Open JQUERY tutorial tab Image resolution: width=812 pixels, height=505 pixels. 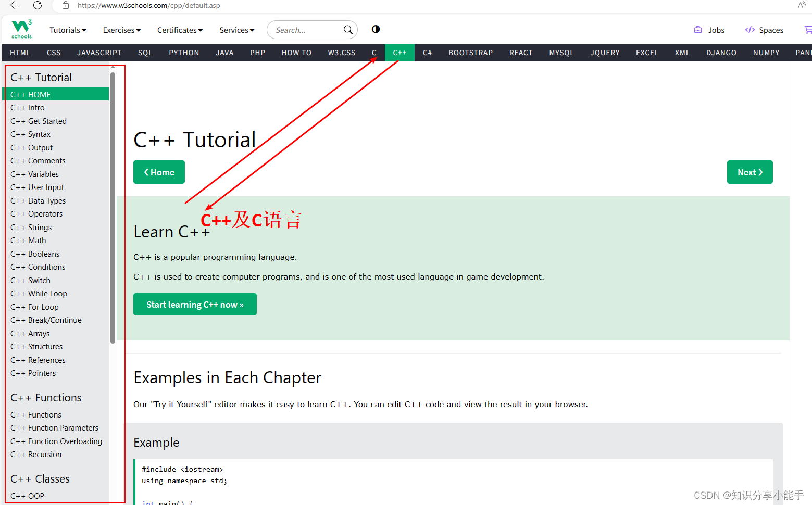click(605, 53)
